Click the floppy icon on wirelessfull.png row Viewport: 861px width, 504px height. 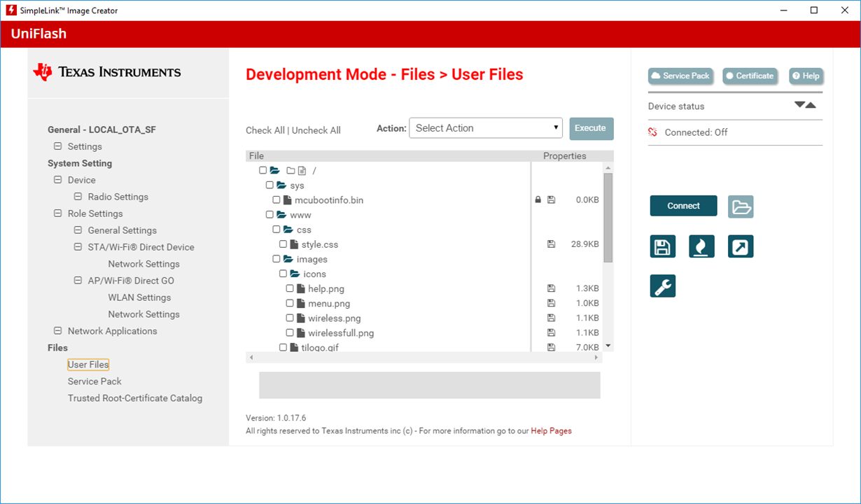(x=551, y=332)
